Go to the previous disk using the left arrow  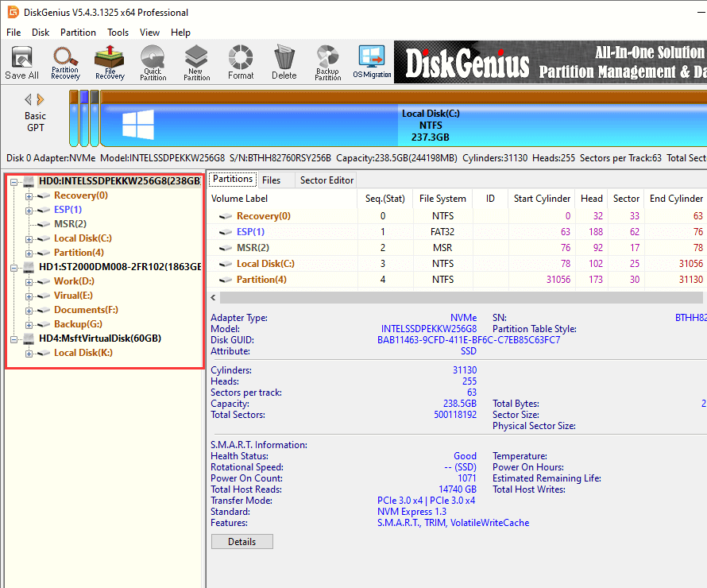pyautogui.click(x=29, y=99)
